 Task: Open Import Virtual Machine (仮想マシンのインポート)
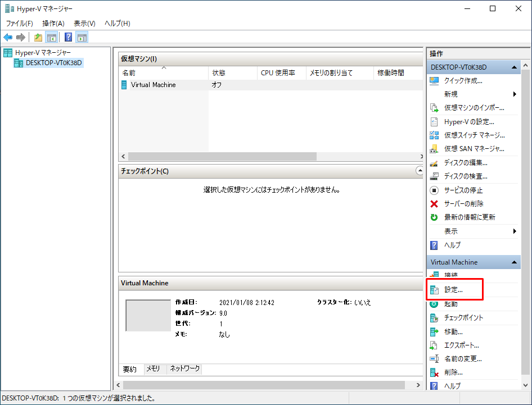pos(474,108)
